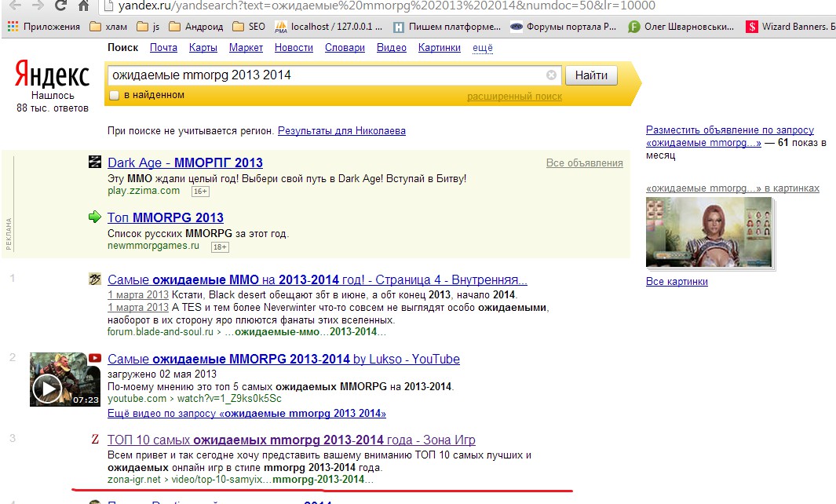This screenshot has height=504, width=836.
Task: Toggle the 'в найденном' checkbox
Action: [x=114, y=96]
